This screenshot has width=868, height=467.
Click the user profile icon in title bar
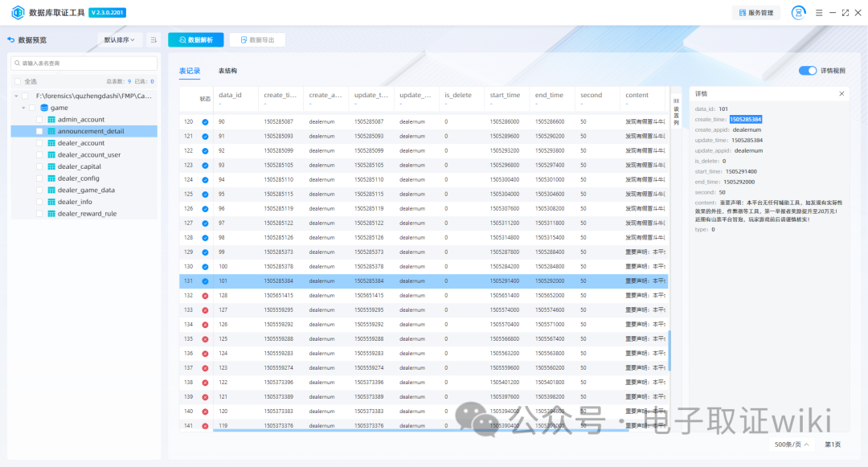[x=798, y=13]
